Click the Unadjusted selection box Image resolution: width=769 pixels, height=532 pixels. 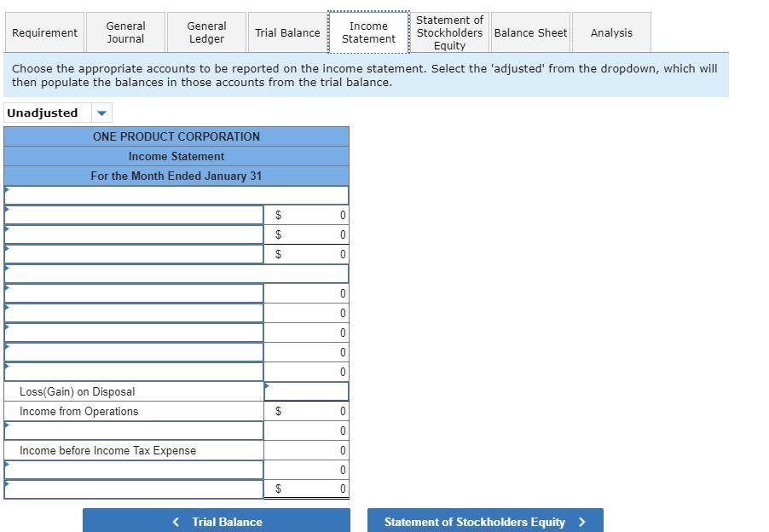pyautogui.click(x=58, y=113)
